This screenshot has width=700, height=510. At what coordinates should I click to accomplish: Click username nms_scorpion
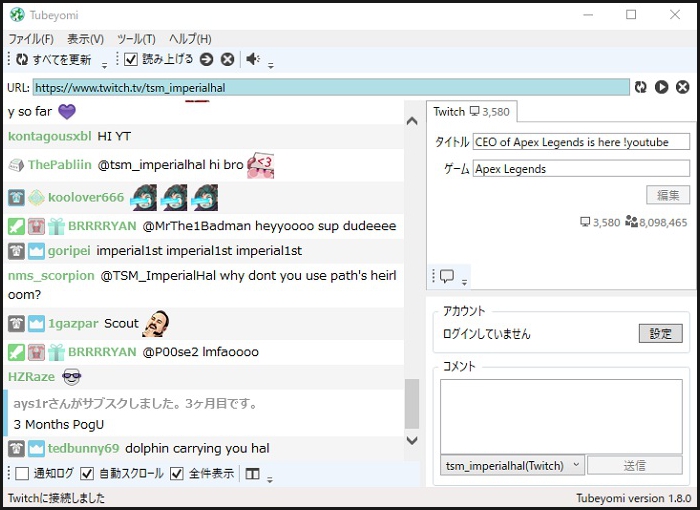point(51,276)
